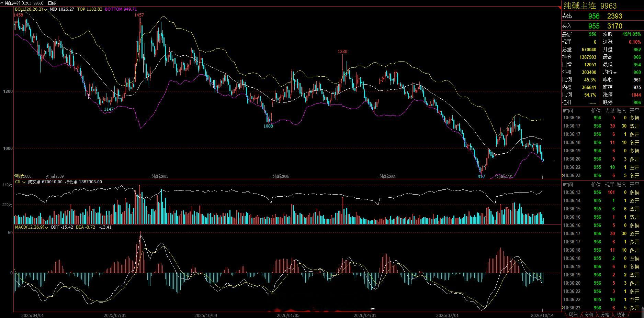Click the 纯碱2609 contract marker

[x=388, y=176]
